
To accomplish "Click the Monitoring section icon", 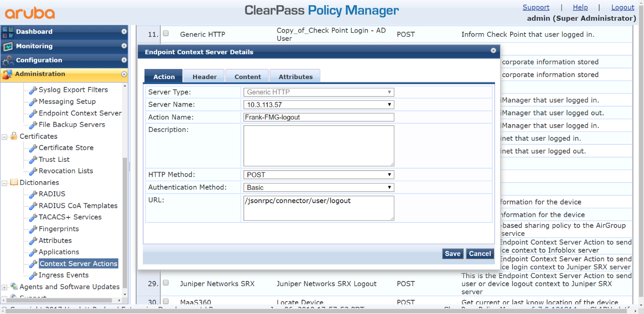I will pyautogui.click(x=8, y=46).
